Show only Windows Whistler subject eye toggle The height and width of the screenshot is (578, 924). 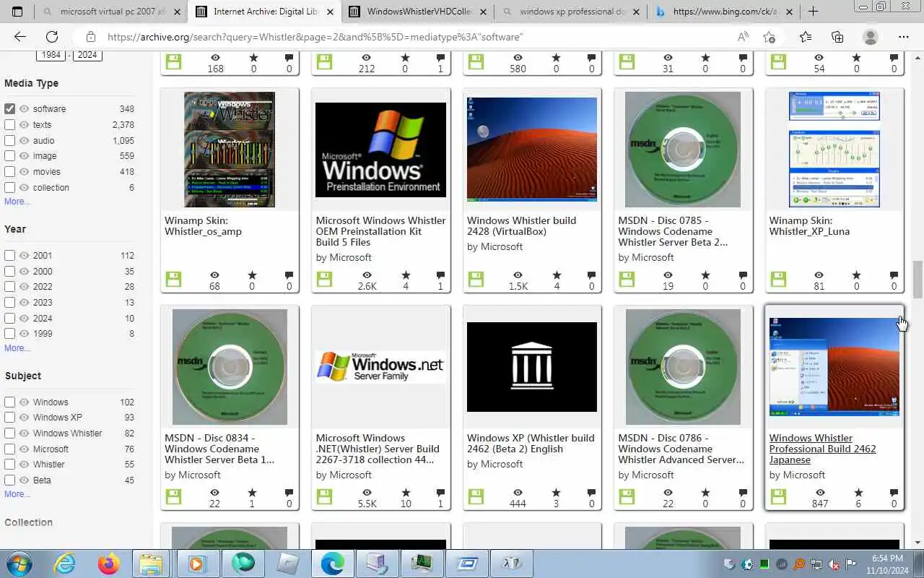(x=24, y=433)
